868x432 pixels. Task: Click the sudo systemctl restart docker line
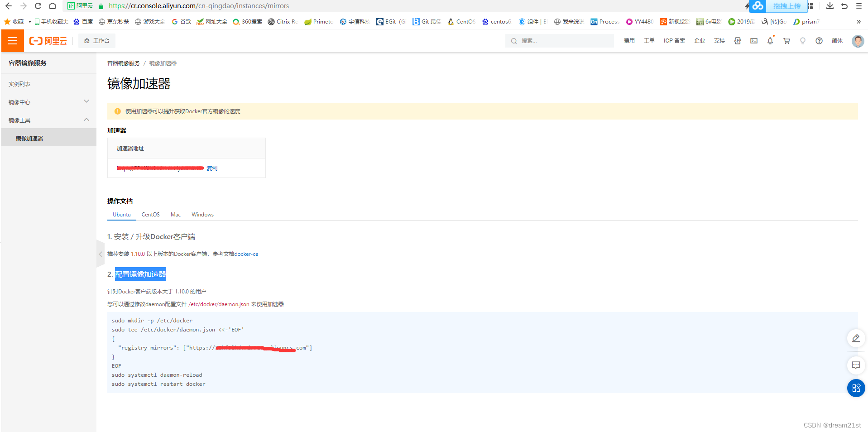tap(158, 384)
